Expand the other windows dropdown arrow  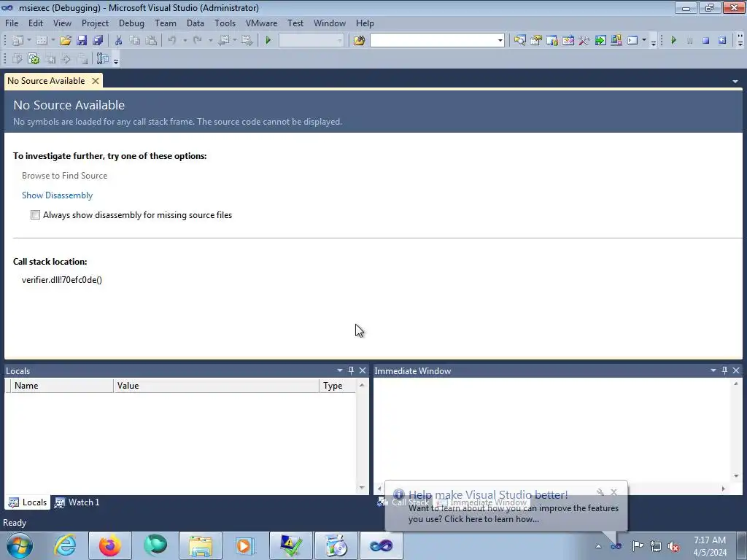tap(644, 41)
